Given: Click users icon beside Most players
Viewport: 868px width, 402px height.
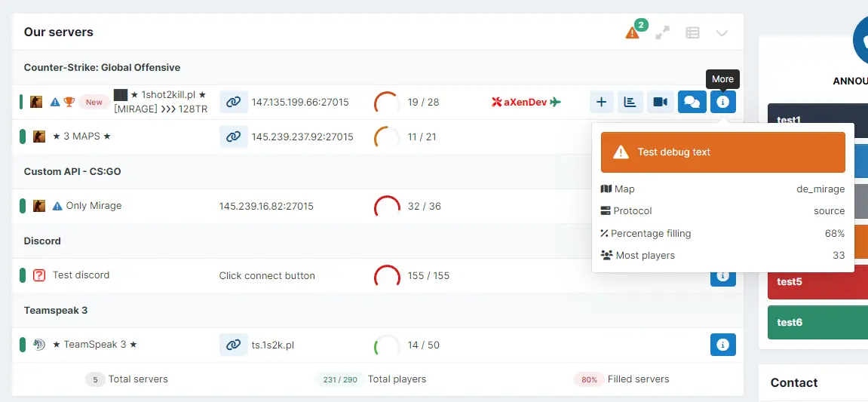Looking at the screenshot, I should click(607, 255).
